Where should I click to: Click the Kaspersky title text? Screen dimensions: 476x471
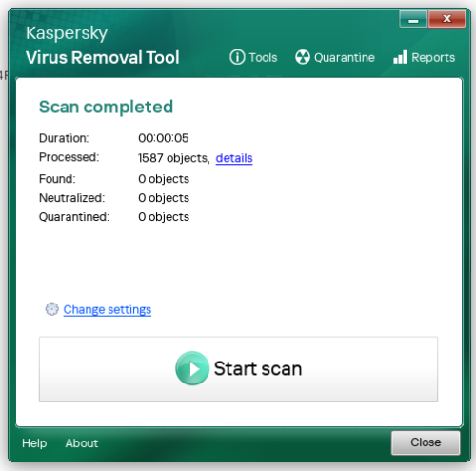[x=67, y=33]
